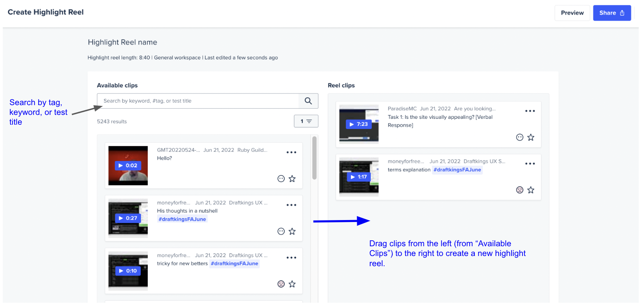Star the terms explanation reel clip

(x=531, y=190)
